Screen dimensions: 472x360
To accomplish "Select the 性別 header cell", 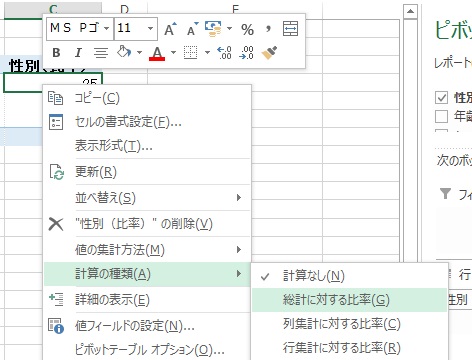I will (x=24, y=65).
